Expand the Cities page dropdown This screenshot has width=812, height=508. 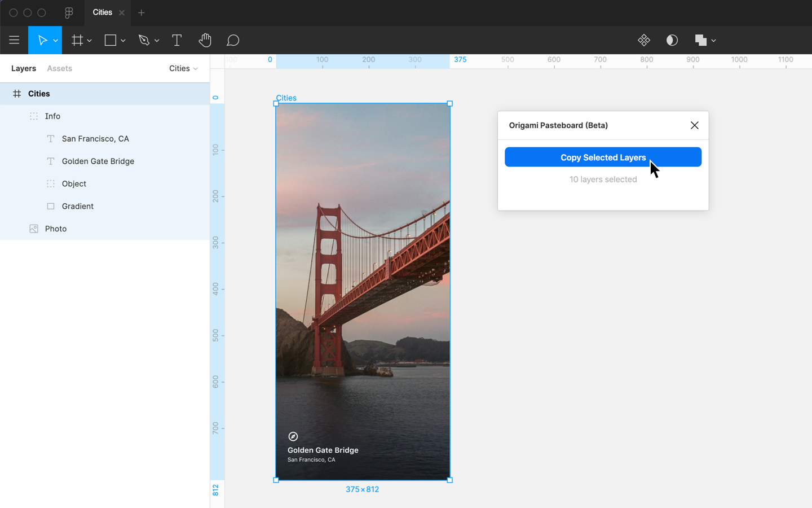tap(184, 68)
